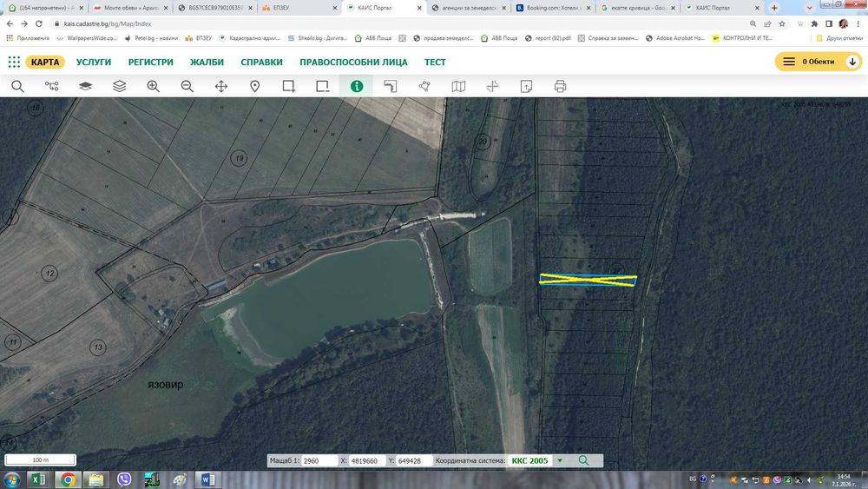868x489 pixels.
Task: Bookmark this page with the star
Action: point(782,23)
